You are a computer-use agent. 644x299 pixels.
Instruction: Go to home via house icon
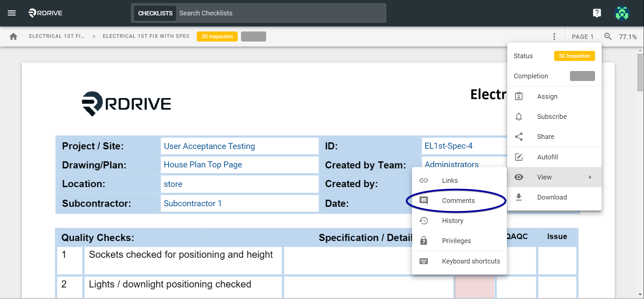click(13, 36)
